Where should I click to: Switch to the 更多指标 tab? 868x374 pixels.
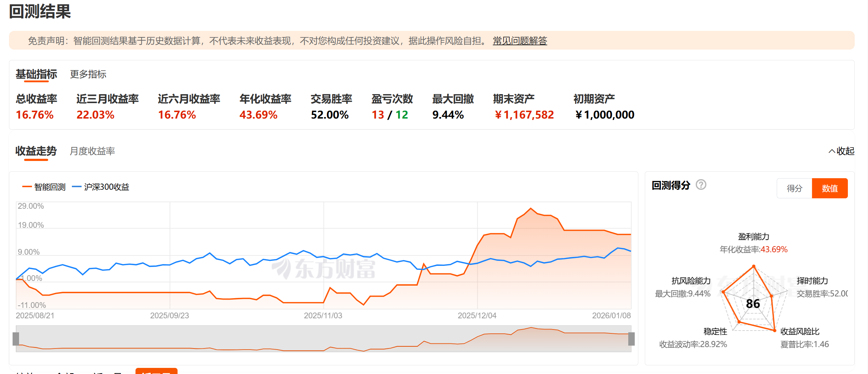(x=88, y=74)
